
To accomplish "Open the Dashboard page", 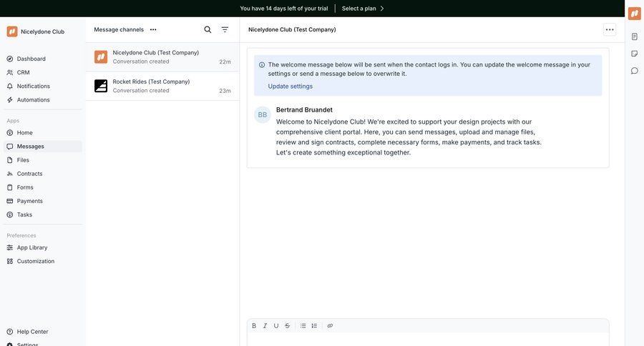I will (43, 59).
